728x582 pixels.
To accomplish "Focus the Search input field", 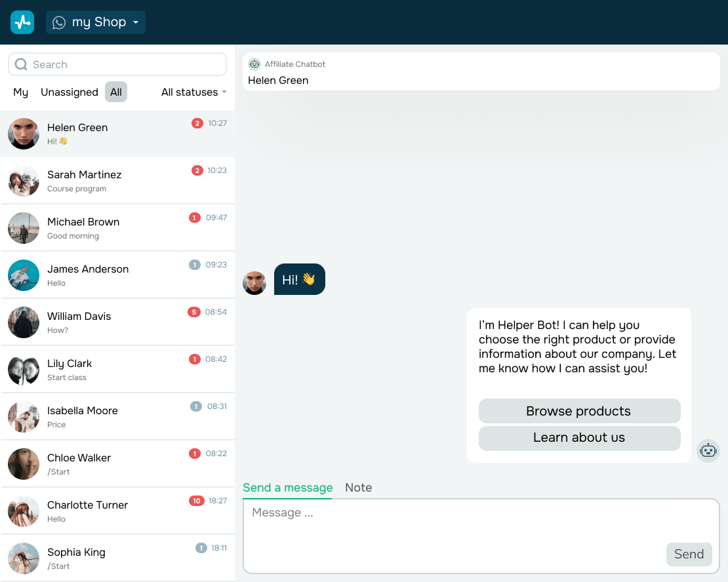I will pyautogui.click(x=117, y=64).
